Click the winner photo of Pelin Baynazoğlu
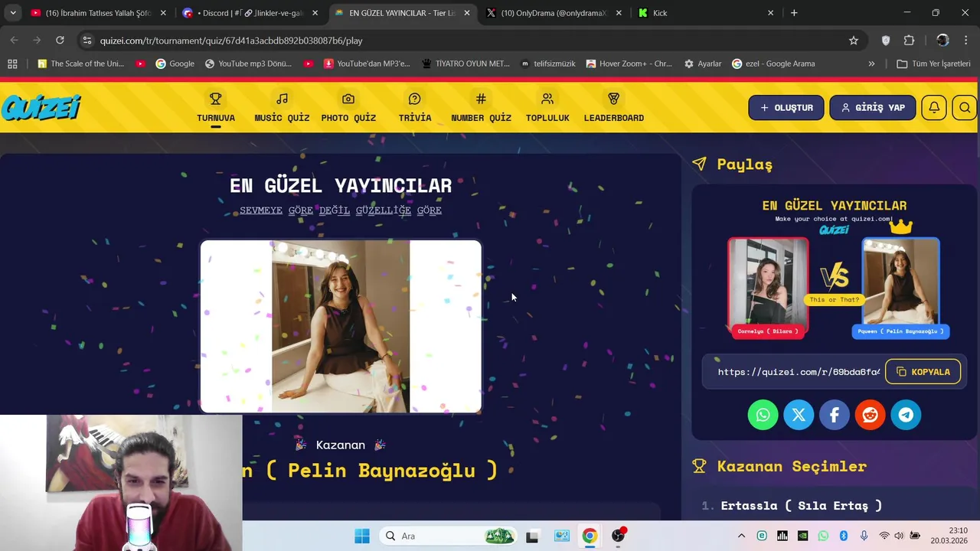980x551 pixels. pos(341,327)
